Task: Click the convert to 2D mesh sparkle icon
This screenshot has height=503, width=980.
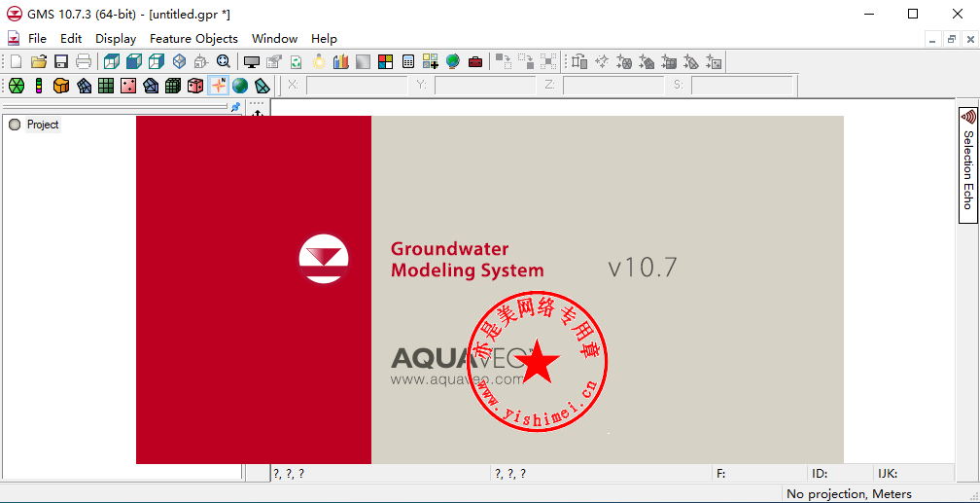Action: (647, 61)
